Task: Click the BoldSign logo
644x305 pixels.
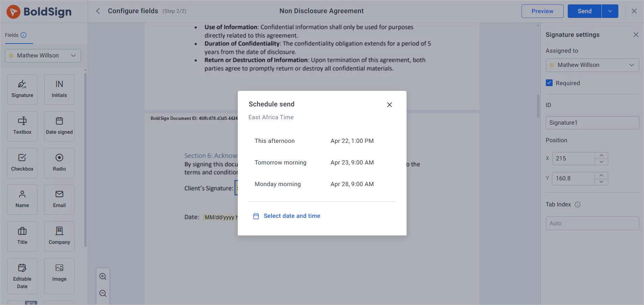Action: coord(39,12)
